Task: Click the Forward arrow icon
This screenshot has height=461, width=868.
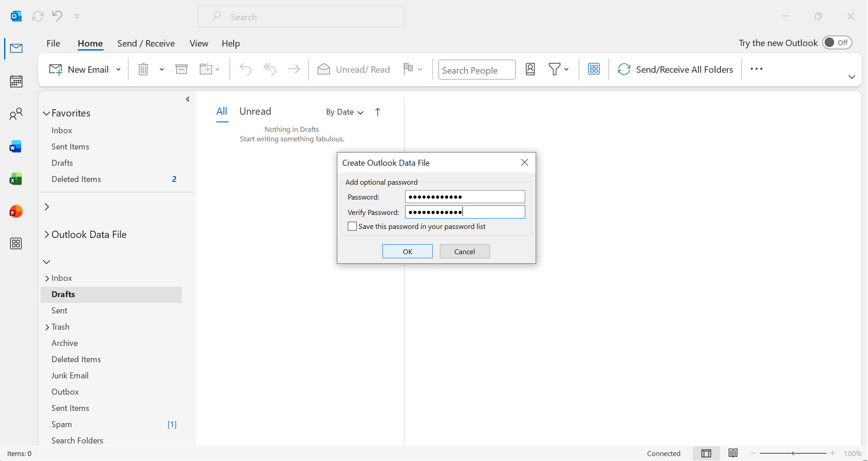Action: click(x=294, y=69)
